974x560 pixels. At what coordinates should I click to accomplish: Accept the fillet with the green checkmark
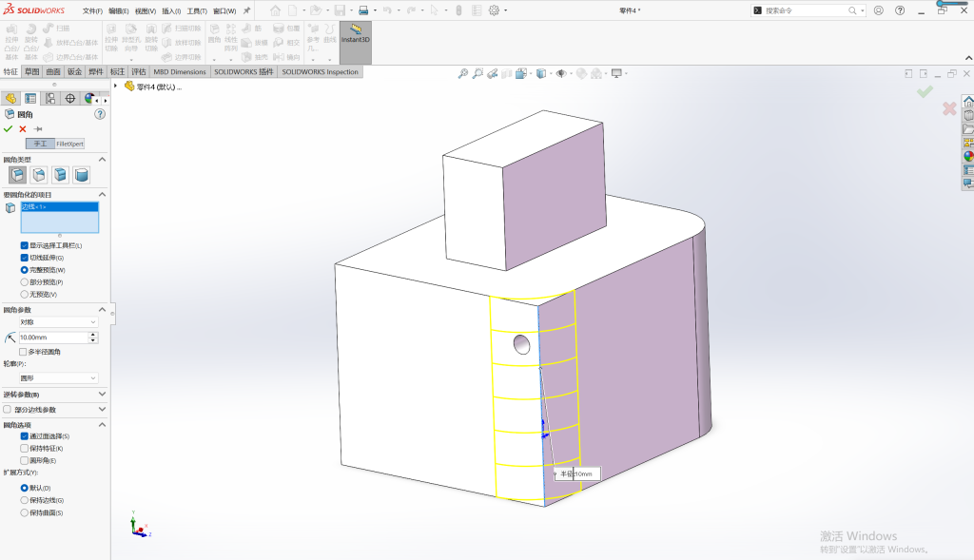pyautogui.click(x=8, y=129)
